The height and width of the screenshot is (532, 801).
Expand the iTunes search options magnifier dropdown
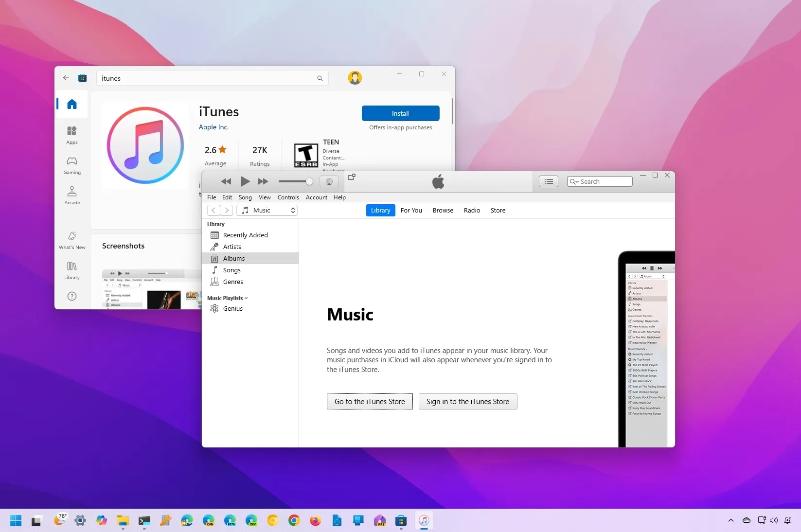click(574, 181)
